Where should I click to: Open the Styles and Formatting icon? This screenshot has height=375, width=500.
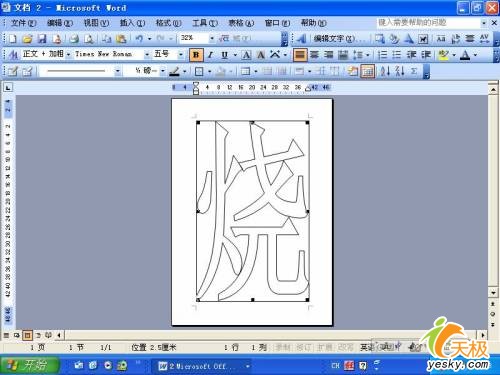pos(13,54)
